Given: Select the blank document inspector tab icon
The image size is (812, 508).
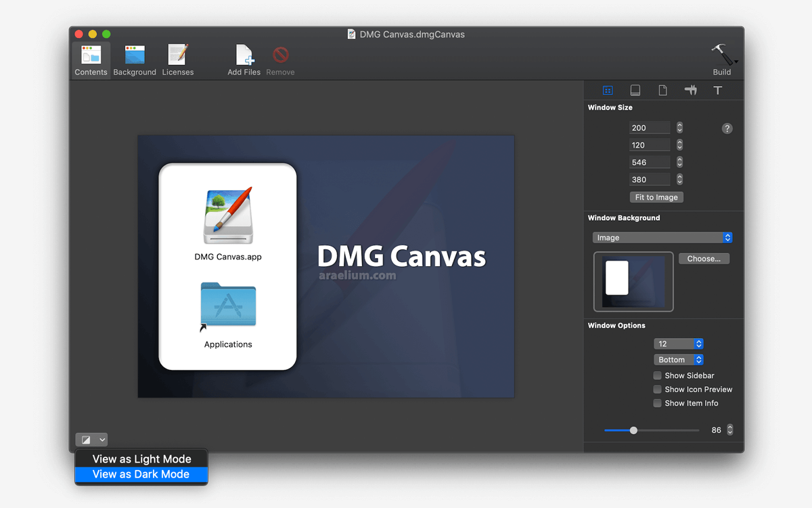Looking at the screenshot, I should 663,90.
